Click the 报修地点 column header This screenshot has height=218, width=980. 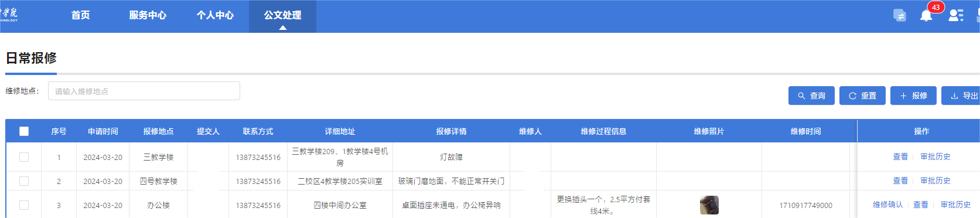[x=159, y=131]
